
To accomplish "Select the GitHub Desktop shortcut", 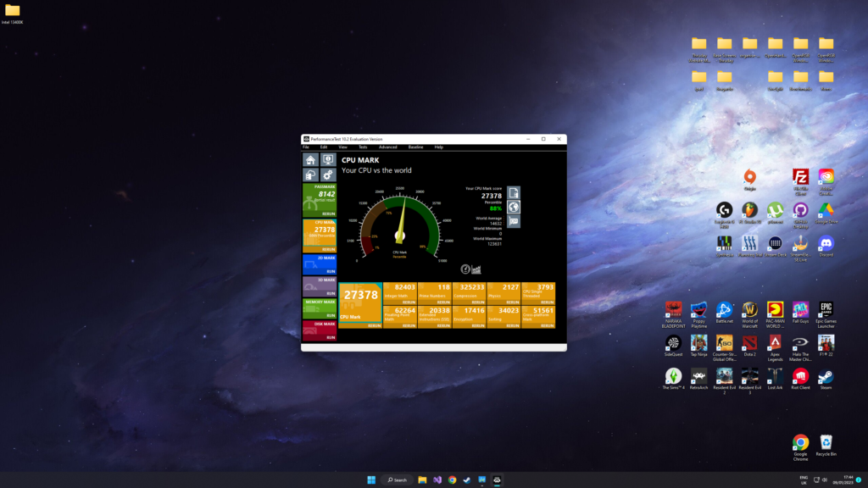I will coord(800,215).
